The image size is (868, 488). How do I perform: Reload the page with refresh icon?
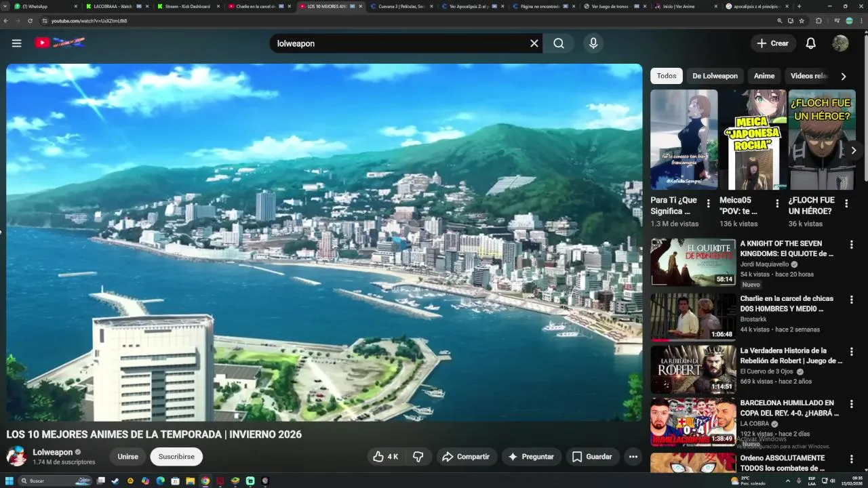[x=30, y=21]
